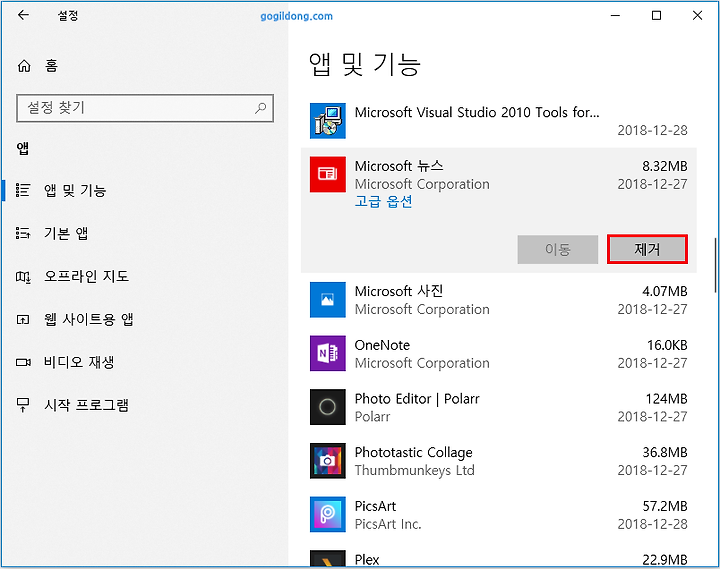Minimize the 설정 window

(x=615, y=16)
